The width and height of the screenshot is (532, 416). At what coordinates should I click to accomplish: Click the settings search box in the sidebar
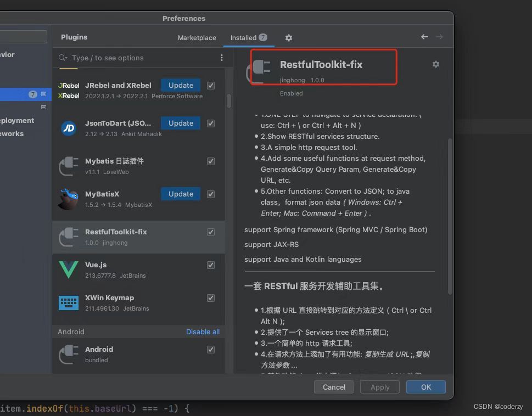click(x=23, y=37)
